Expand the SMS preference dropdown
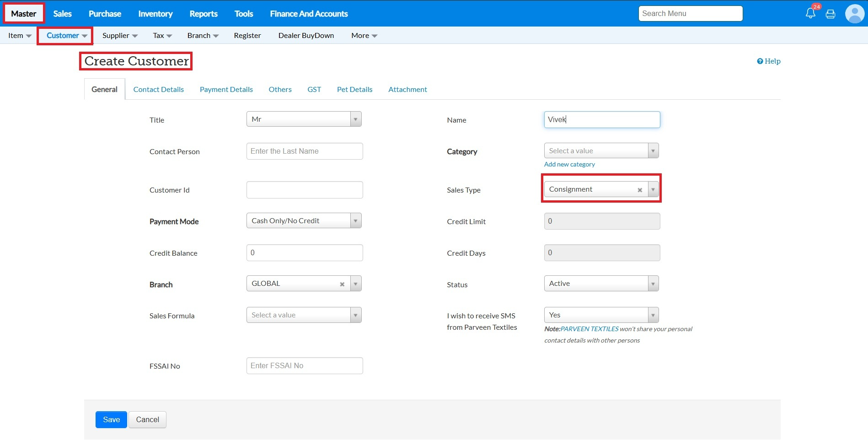This screenshot has width=868, height=440. (653, 315)
